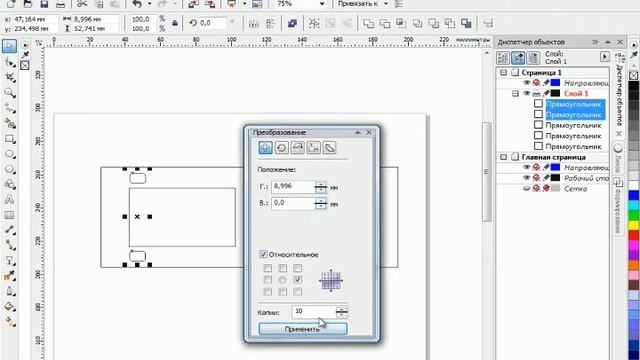Open Layer Manager View button
This screenshot has width=640, height=360.
533,58
